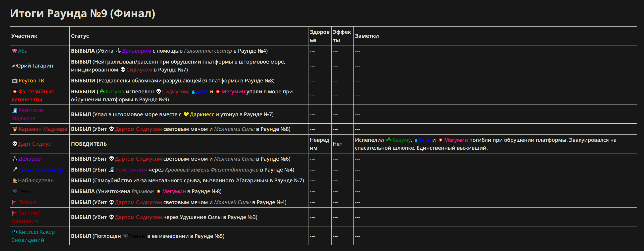Click the 'Нет' effects value
Screen dimensions: 644x251
pos(338,144)
